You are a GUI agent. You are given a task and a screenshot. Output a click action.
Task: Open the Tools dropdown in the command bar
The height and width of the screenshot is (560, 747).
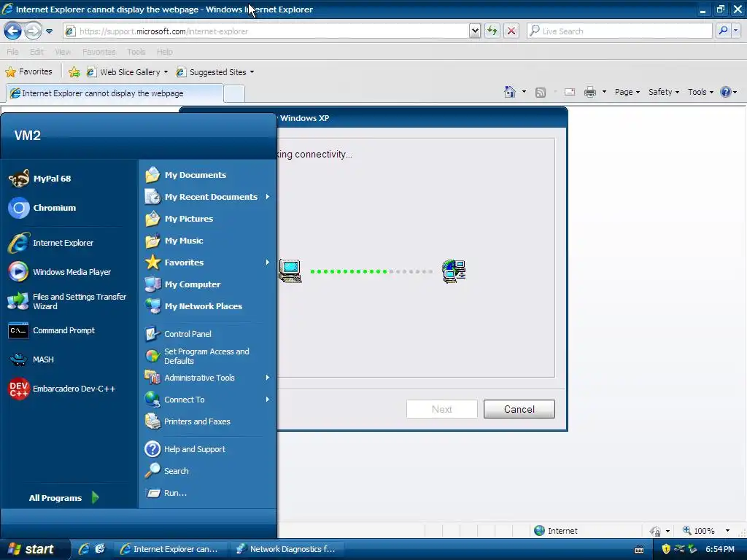700,92
